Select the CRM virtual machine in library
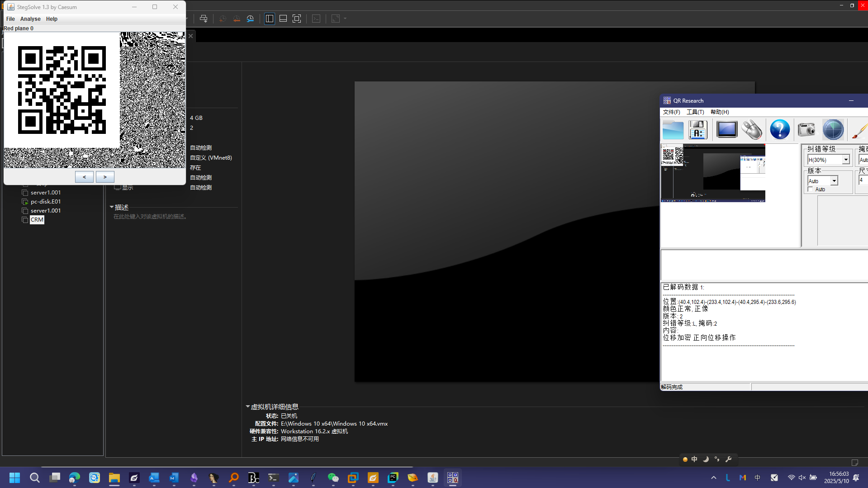The width and height of the screenshot is (868, 488). click(37, 220)
